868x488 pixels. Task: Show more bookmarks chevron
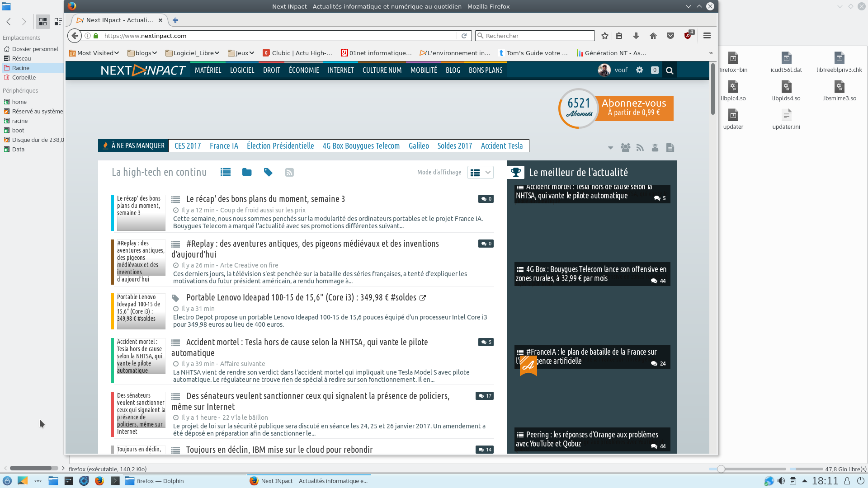(711, 53)
